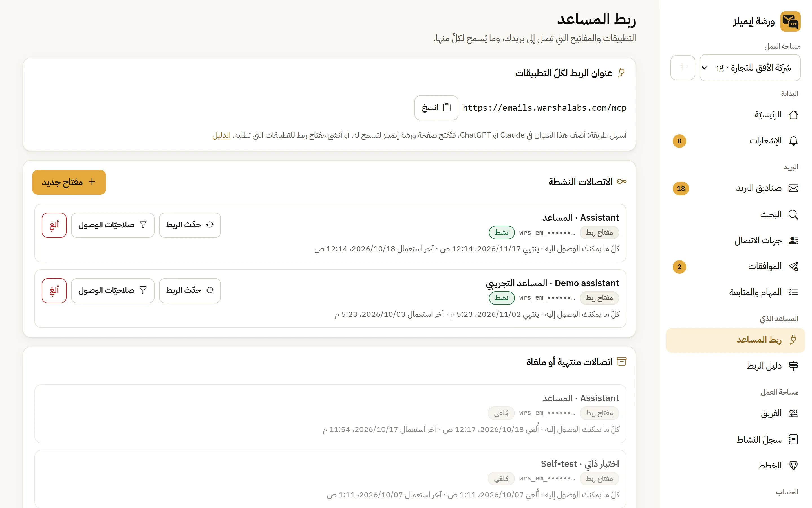Click the checklist tasks icon
This screenshot has height=508, width=812.
tap(793, 293)
